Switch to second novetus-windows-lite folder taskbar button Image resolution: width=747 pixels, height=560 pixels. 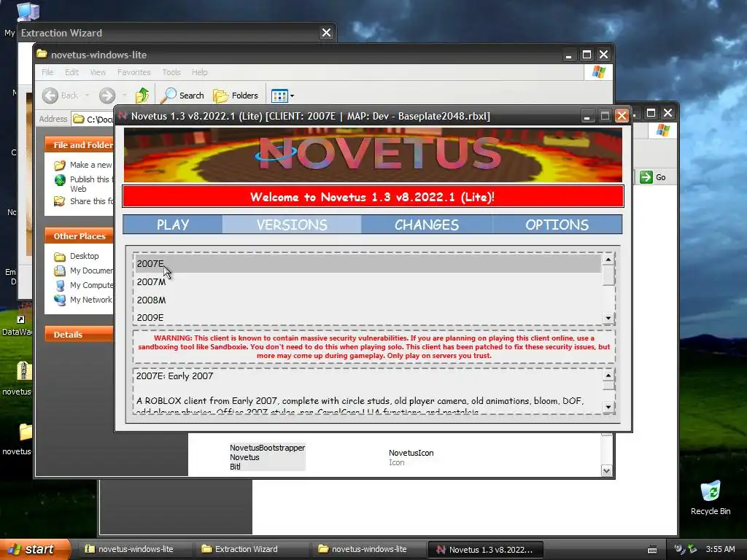click(x=368, y=549)
